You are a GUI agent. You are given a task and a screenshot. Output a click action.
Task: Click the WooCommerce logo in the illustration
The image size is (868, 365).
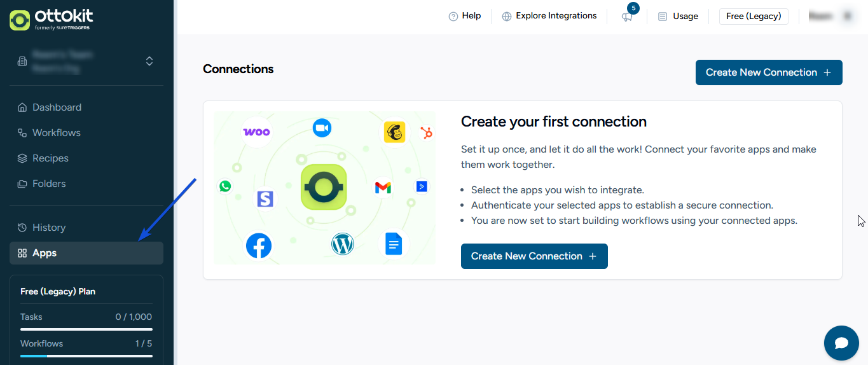pos(256,132)
